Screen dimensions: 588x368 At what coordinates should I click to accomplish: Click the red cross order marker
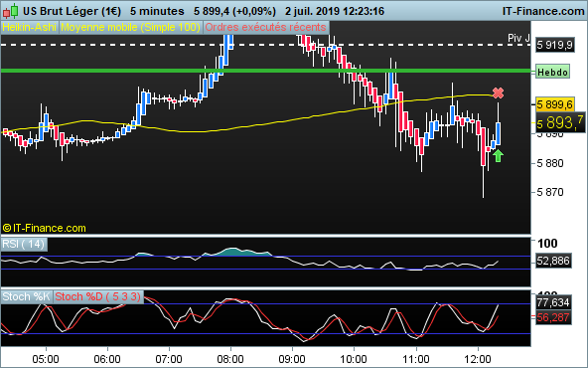tap(498, 92)
